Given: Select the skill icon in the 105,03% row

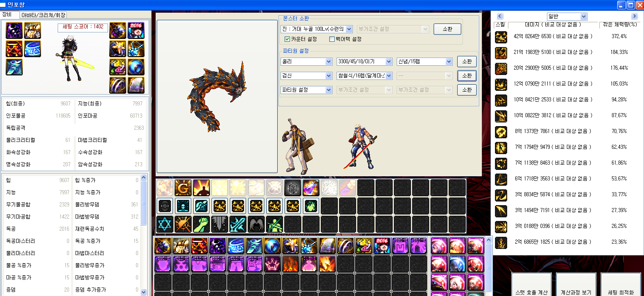Looking at the screenshot, I should click(x=501, y=85).
